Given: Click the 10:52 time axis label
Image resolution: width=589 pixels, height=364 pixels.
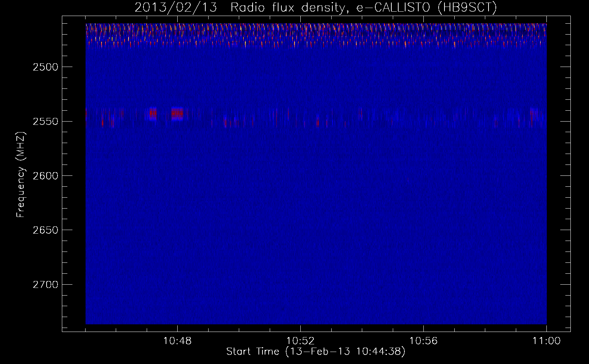Looking at the screenshot, I should 301,341.
